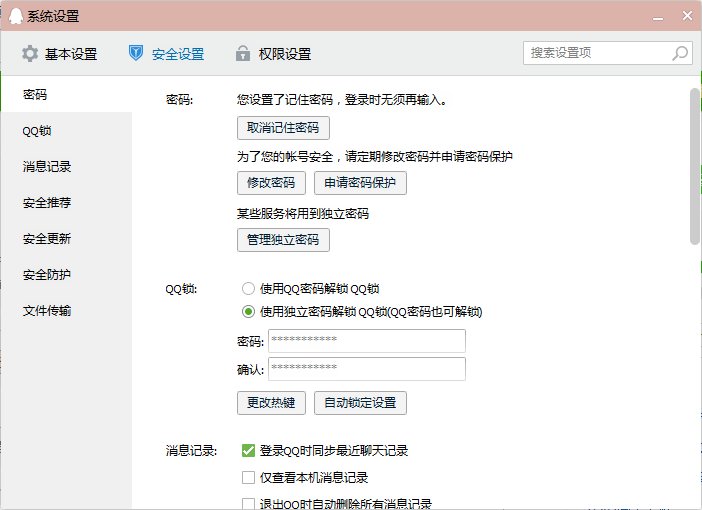Click the 修改密码 button
Image resolution: width=702 pixels, height=510 pixels.
point(271,183)
